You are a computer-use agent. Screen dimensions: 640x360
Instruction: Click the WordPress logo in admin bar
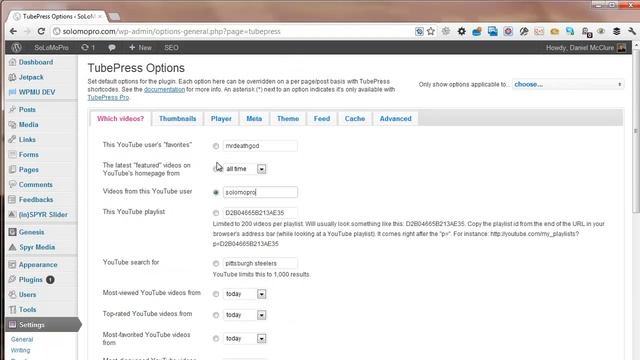(16, 48)
